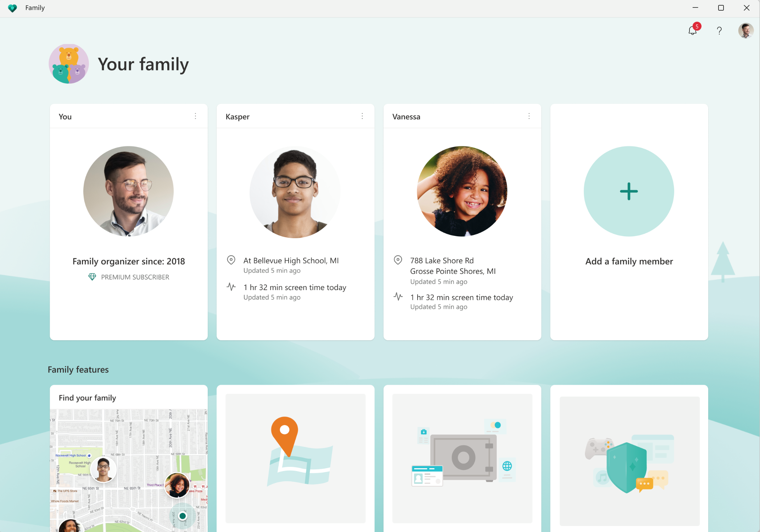Open the notifications bell icon

(692, 31)
